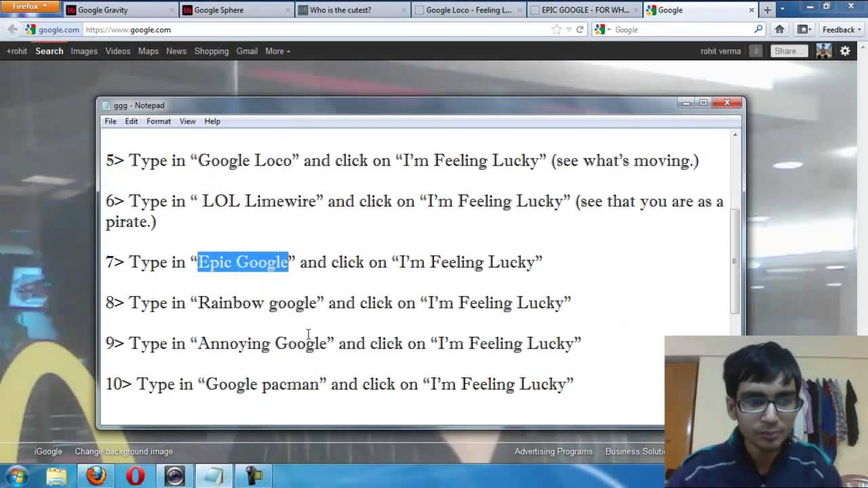Click the words Rainbow google in line 8
Screen dimensions: 868x488
click(257, 303)
